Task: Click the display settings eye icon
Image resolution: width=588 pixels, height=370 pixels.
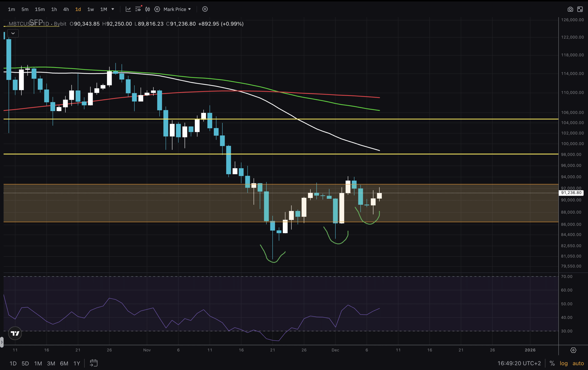Action: pyautogui.click(x=138, y=9)
